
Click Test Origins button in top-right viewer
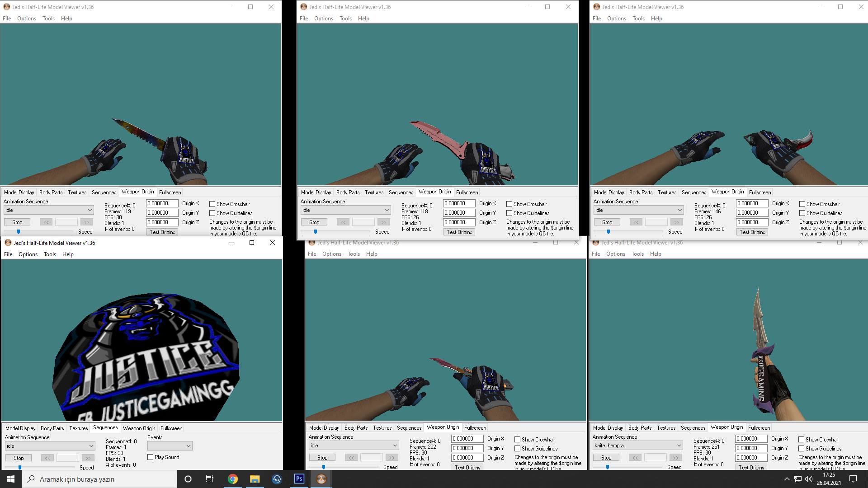752,232
